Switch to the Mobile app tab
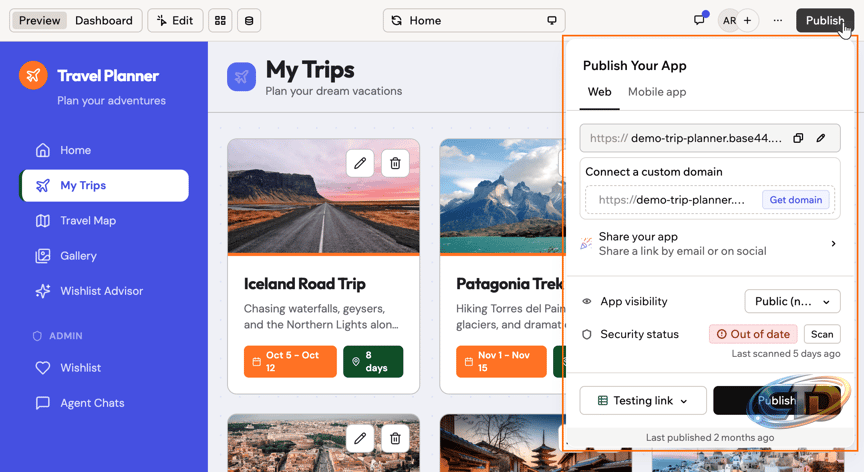 tap(657, 92)
